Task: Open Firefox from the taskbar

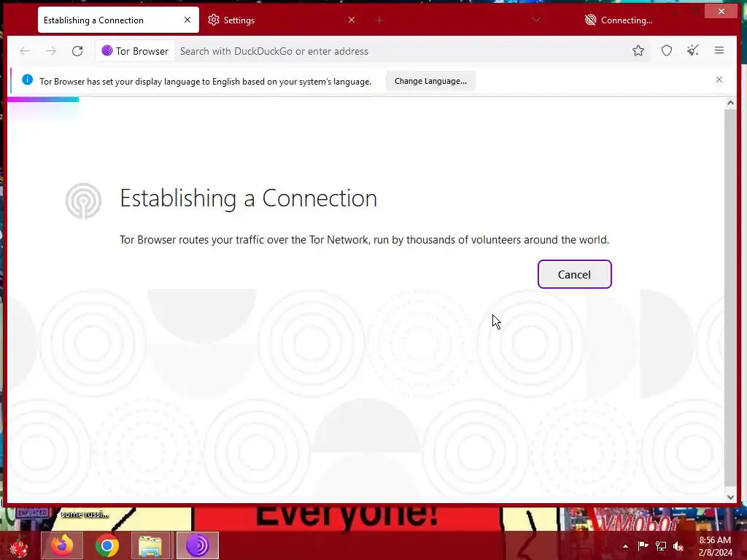Action: tap(62, 545)
